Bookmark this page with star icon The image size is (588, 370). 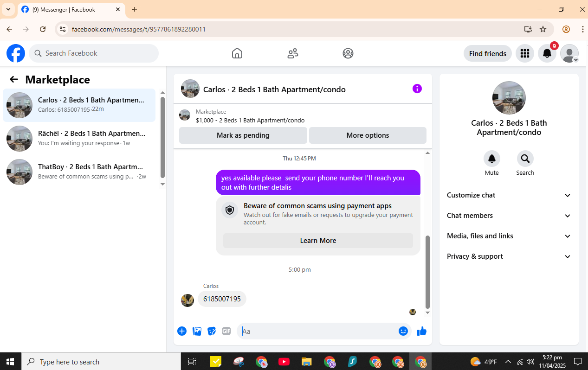pos(543,29)
